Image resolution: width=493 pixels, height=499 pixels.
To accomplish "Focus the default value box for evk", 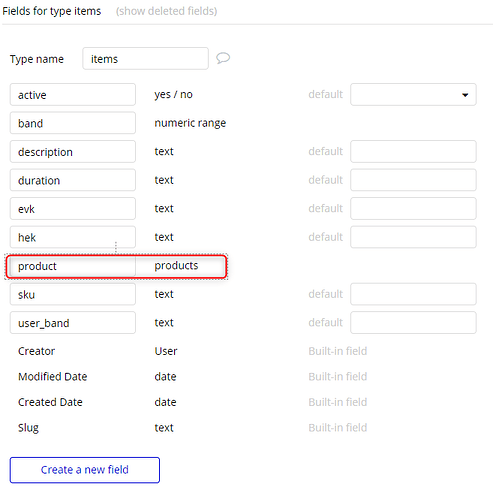I will tap(413, 209).
